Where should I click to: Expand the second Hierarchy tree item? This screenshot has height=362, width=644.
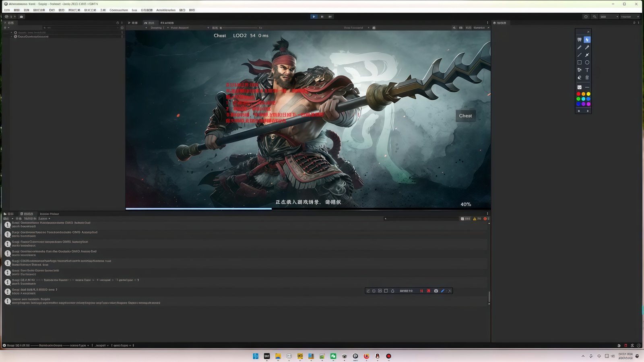point(11,37)
